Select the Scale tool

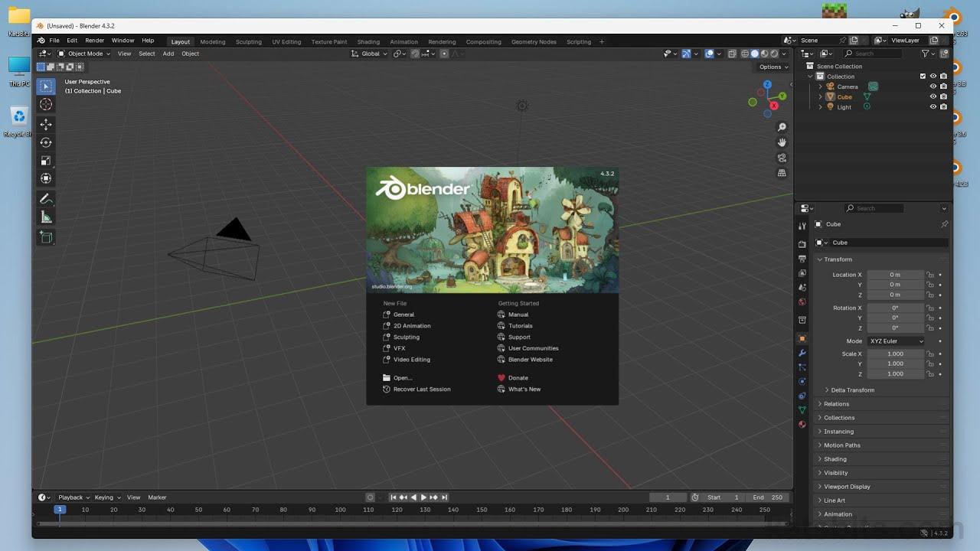46,160
